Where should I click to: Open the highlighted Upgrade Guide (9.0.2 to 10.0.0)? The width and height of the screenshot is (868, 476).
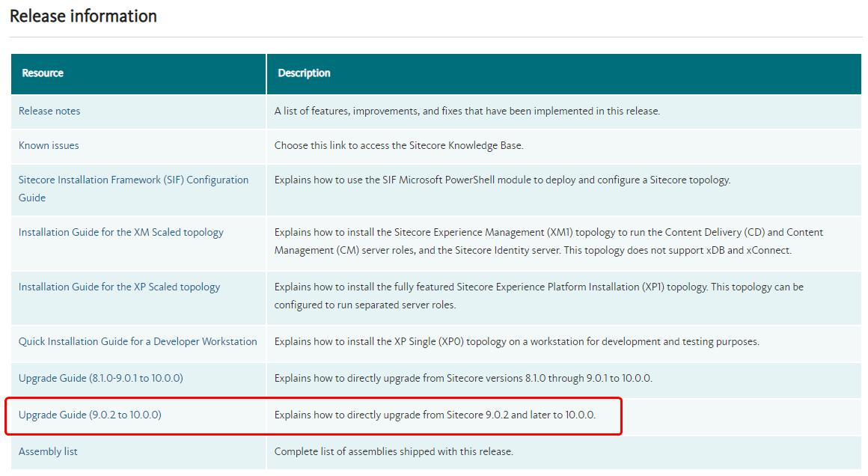click(90, 415)
